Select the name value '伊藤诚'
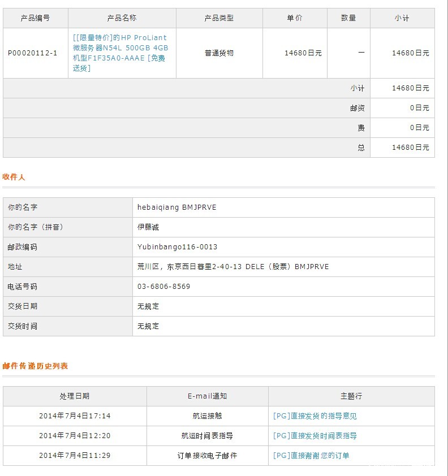 [x=148, y=227]
